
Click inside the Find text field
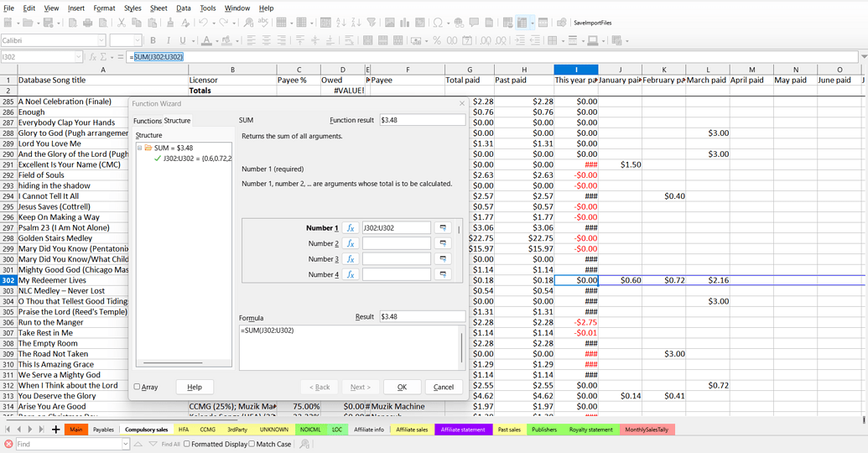68,444
